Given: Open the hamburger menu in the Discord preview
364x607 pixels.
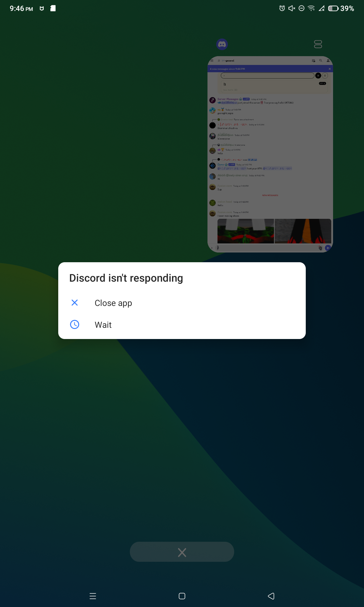Looking at the screenshot, I should click(212, 61).
